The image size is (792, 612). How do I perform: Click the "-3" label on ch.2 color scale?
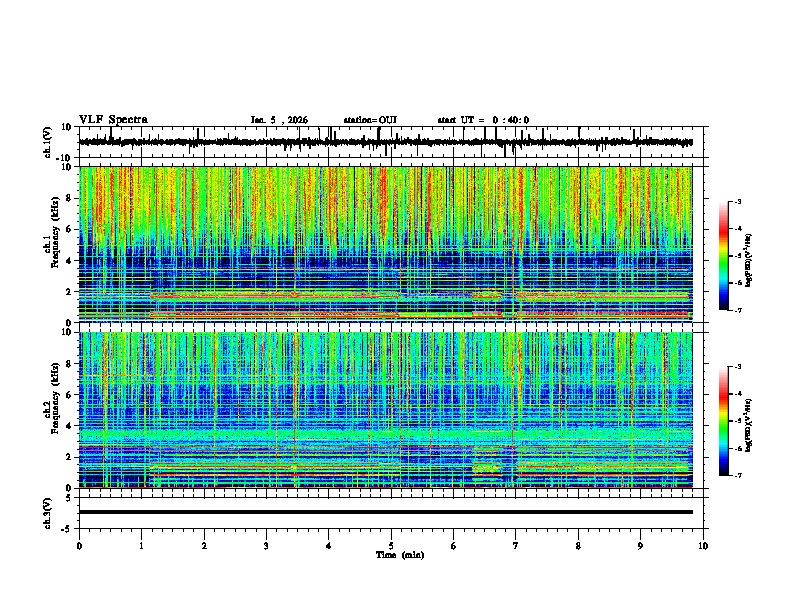pyautogui.click(x=737, y=367)
